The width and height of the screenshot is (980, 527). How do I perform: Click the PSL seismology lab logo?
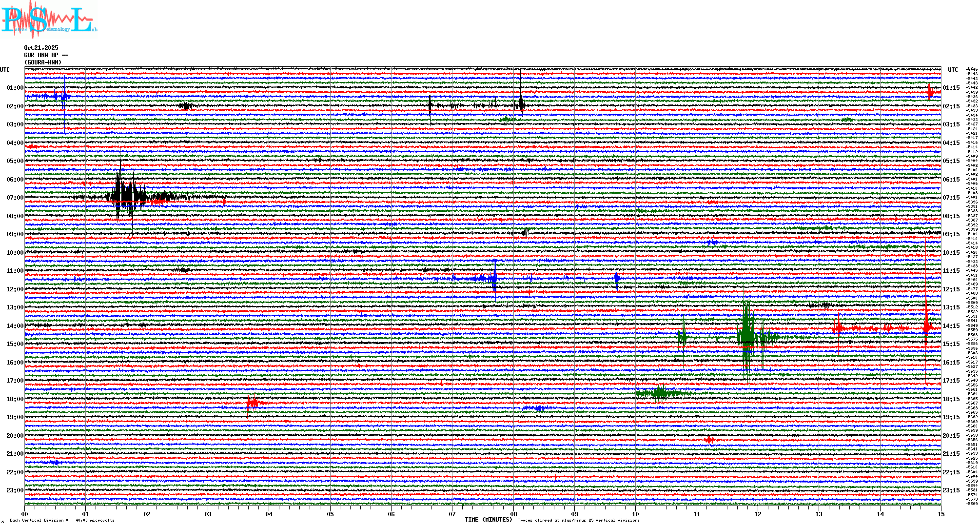(49, 20)
